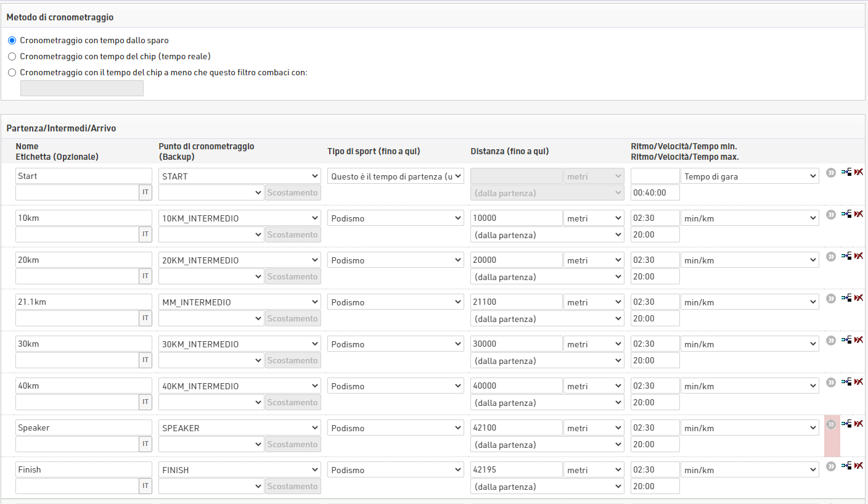
Task: Click the distance field showing 42100
Action: click(x=517, y=428)
